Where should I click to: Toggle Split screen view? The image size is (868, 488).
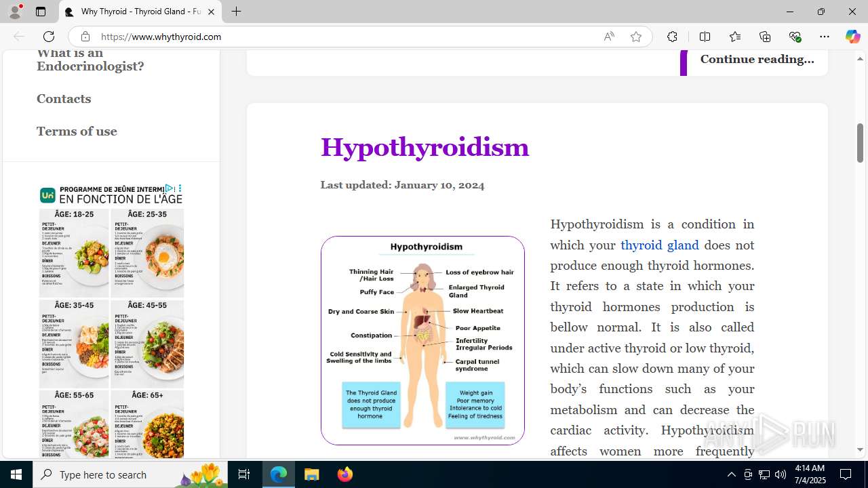coord(705,37)
